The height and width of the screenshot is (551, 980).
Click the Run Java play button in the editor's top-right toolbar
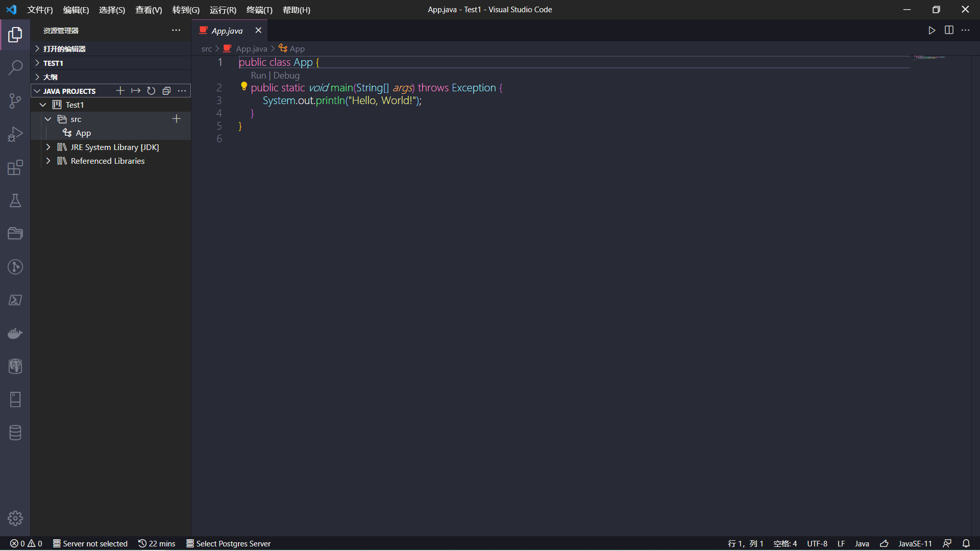(x=932, y=31)
